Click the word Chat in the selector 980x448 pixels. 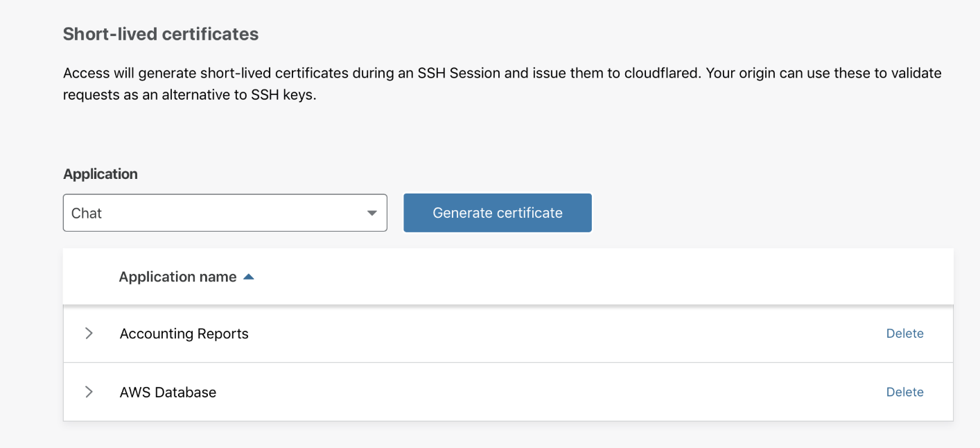[x=87, y=213]
